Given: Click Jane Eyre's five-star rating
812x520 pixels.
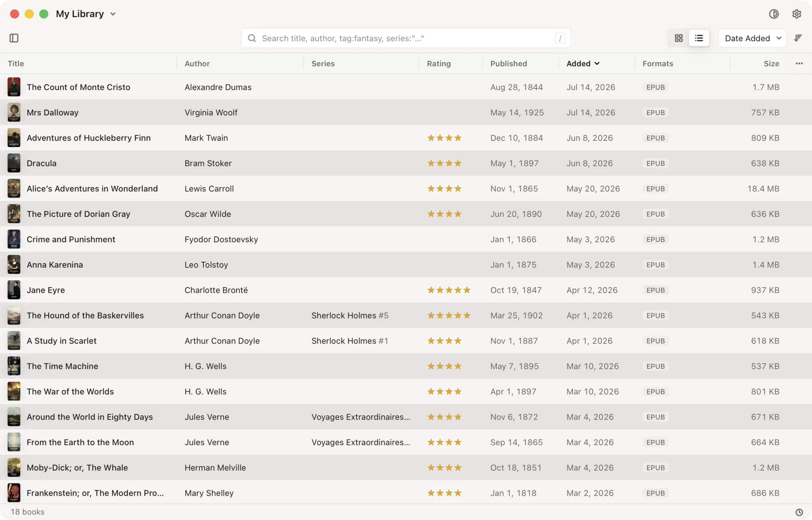Looking at the screenshot, I should [x=449, y=290].
